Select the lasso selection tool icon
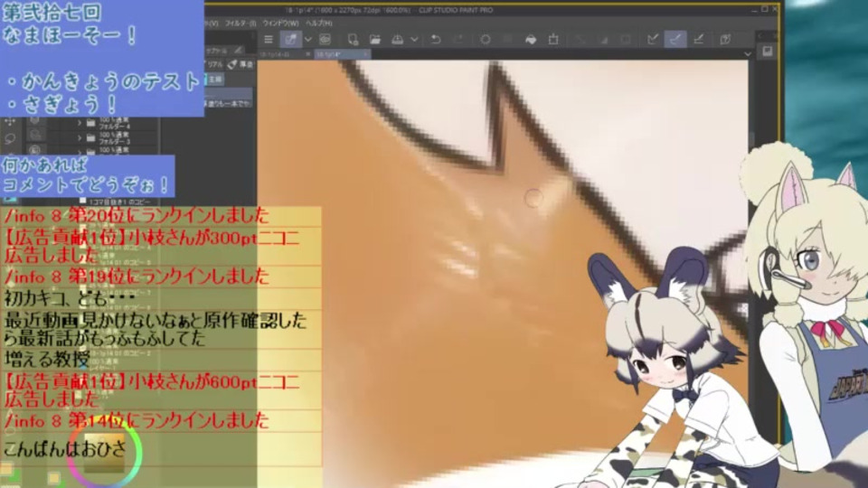This screenshot has width=868, height=488. click(x=10, y=139)
